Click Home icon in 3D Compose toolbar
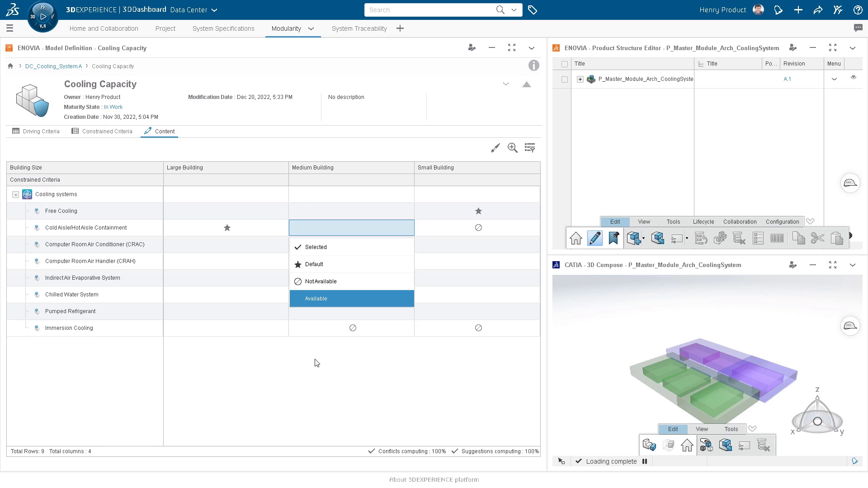This screenshot has width=868, height=488. click(x=687, y=446)
